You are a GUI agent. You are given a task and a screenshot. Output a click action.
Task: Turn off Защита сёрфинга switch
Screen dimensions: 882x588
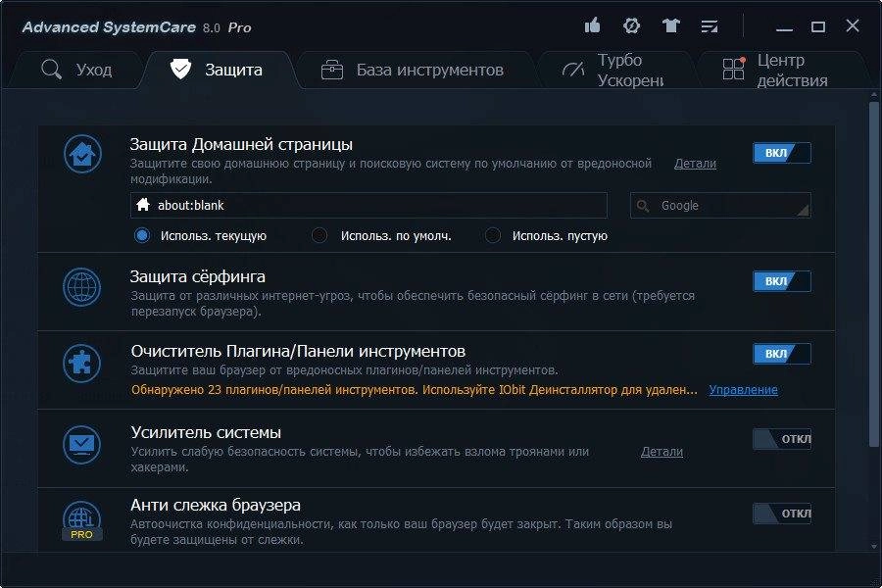(782, 281)
